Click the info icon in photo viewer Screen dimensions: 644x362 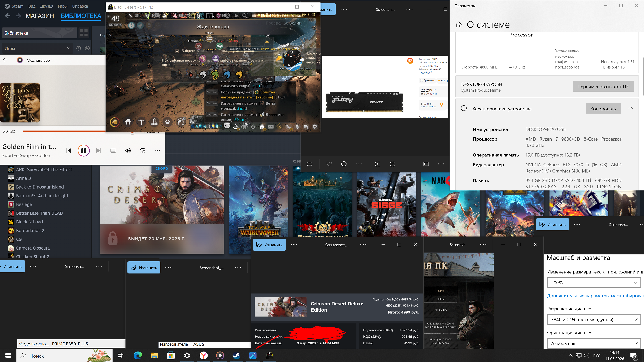point(344,164)
